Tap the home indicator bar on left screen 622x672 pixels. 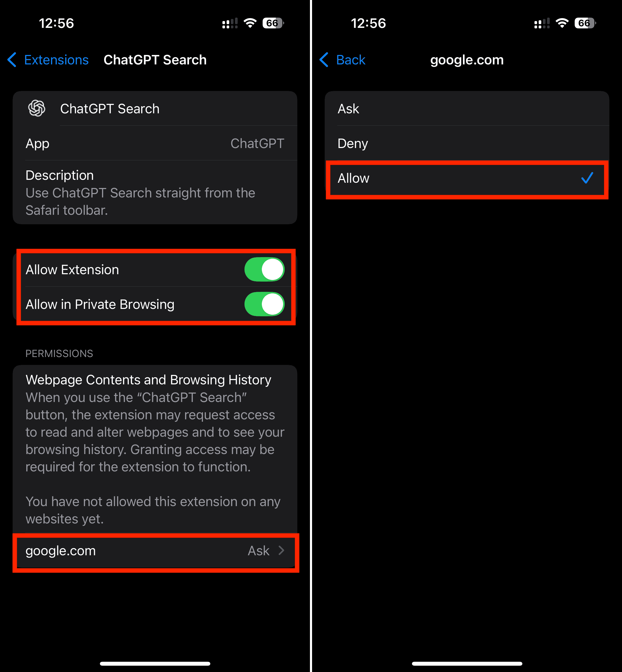[x=155, y=664]
